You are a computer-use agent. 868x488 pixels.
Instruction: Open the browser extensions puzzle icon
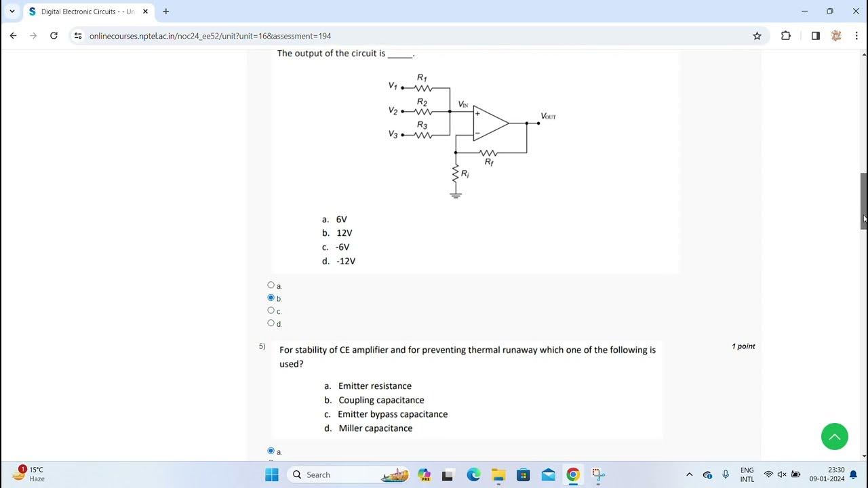click(786, 36)
